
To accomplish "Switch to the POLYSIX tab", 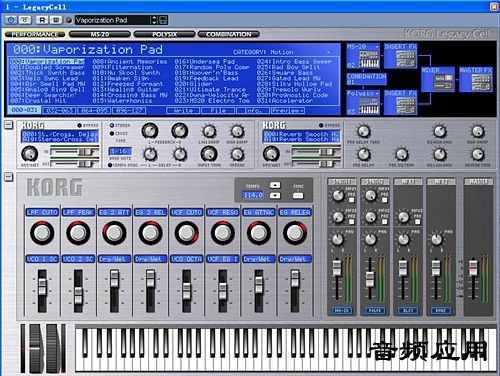I will (164, 34).
